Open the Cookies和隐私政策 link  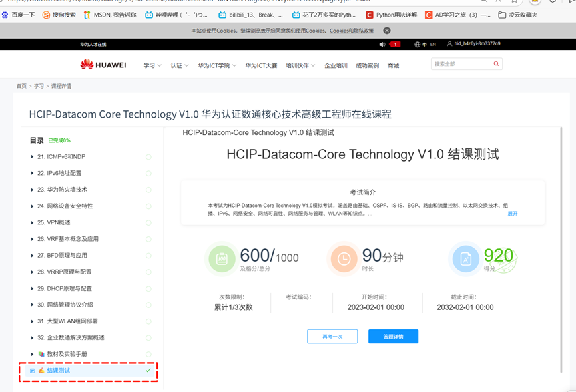[x=352, y=31]
